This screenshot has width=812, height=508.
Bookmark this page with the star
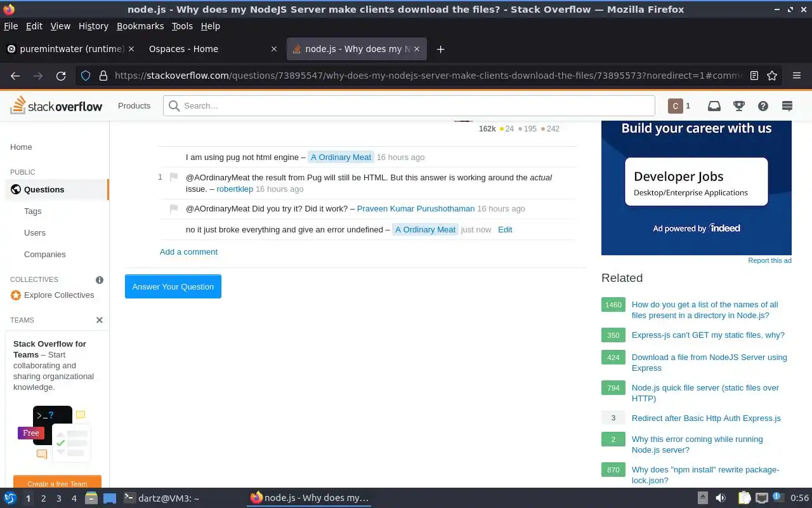[x=772, y=76]
